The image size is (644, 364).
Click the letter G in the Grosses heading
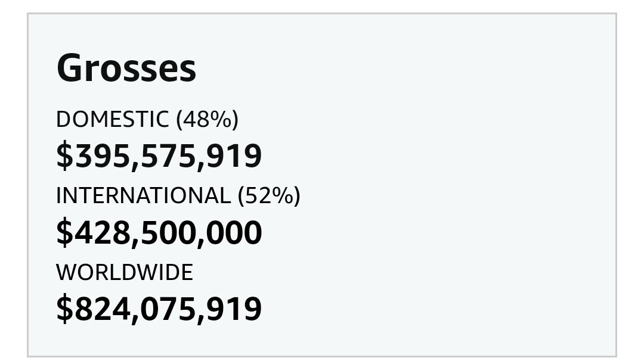coord(69,69)
